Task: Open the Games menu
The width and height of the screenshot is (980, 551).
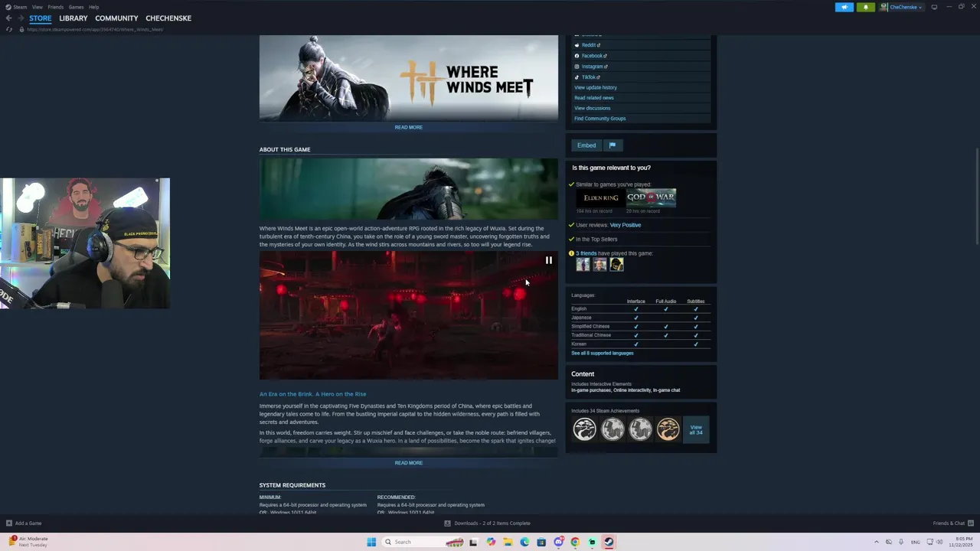Action: coord(76,7)
